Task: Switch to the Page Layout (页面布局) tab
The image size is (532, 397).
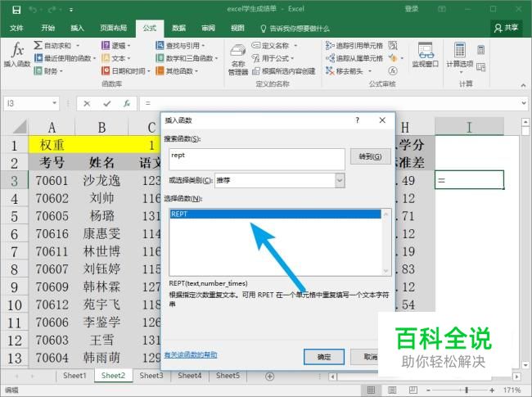Action: [x=113, y=28]
